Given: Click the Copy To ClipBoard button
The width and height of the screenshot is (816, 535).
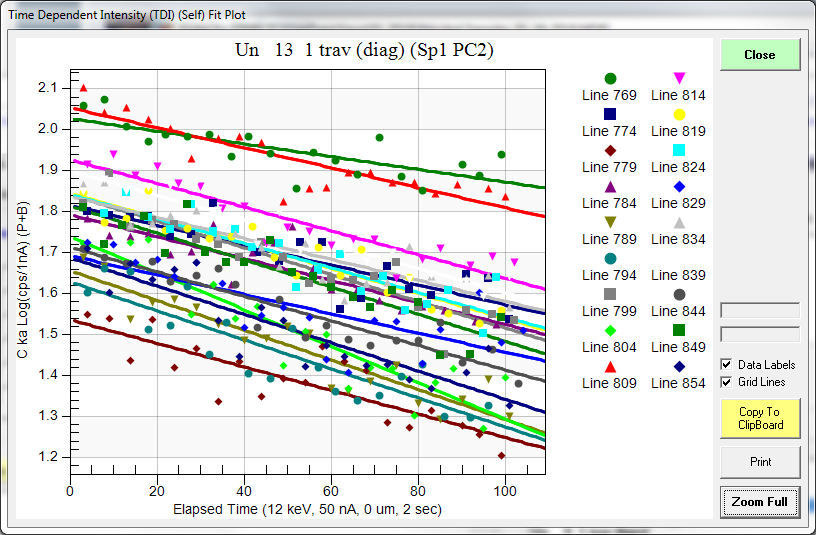Looking at the screenshot, I should coord(760,419).
